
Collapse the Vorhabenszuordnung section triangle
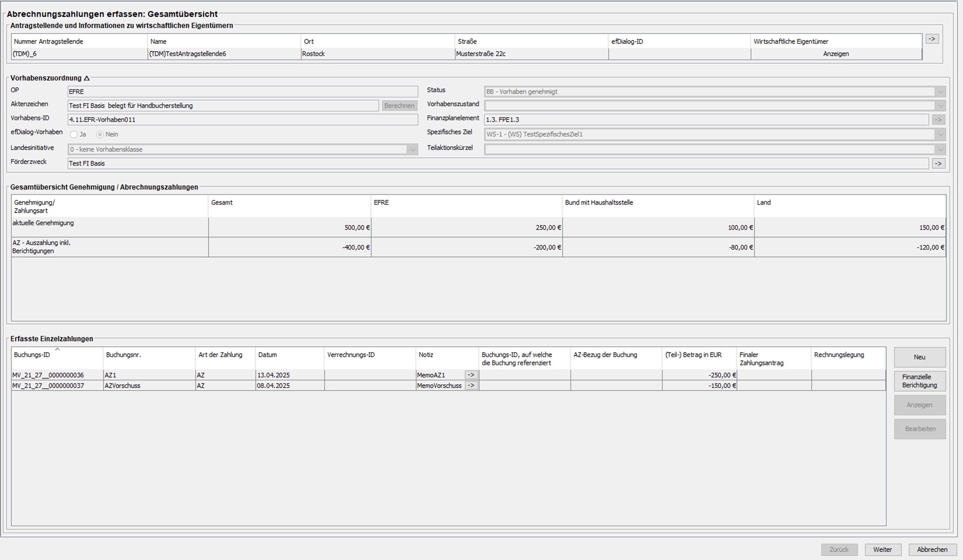pos(87,78)
